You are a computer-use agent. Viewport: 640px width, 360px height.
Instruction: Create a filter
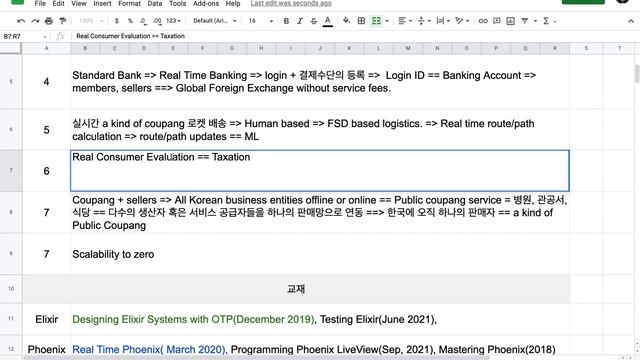pyautogui.click(x=524, y=21)
